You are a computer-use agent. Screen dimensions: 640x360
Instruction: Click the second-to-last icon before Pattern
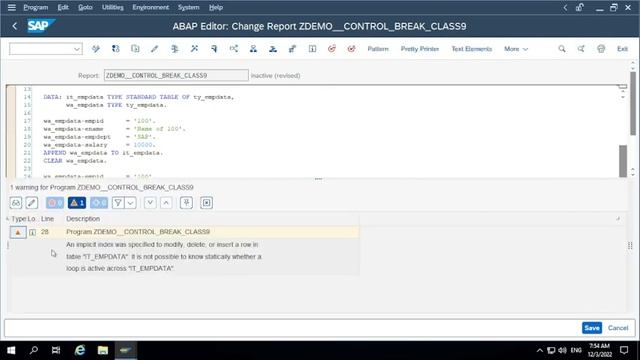[332, 49]
